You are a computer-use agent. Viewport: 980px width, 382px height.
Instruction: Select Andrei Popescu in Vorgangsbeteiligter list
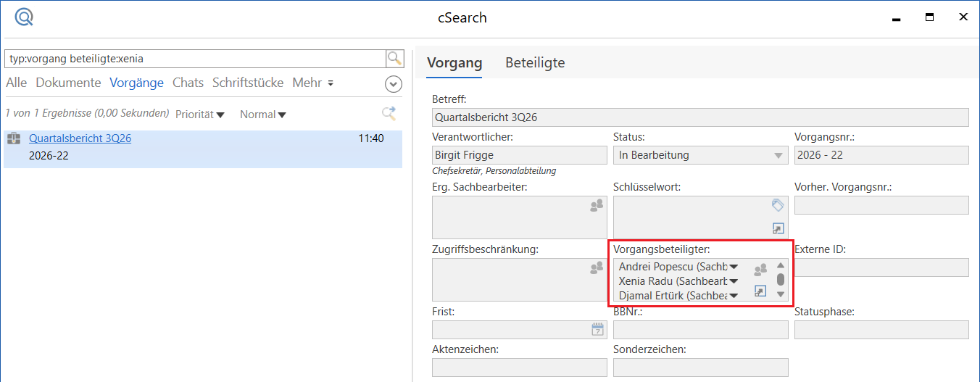coord(673,267)
